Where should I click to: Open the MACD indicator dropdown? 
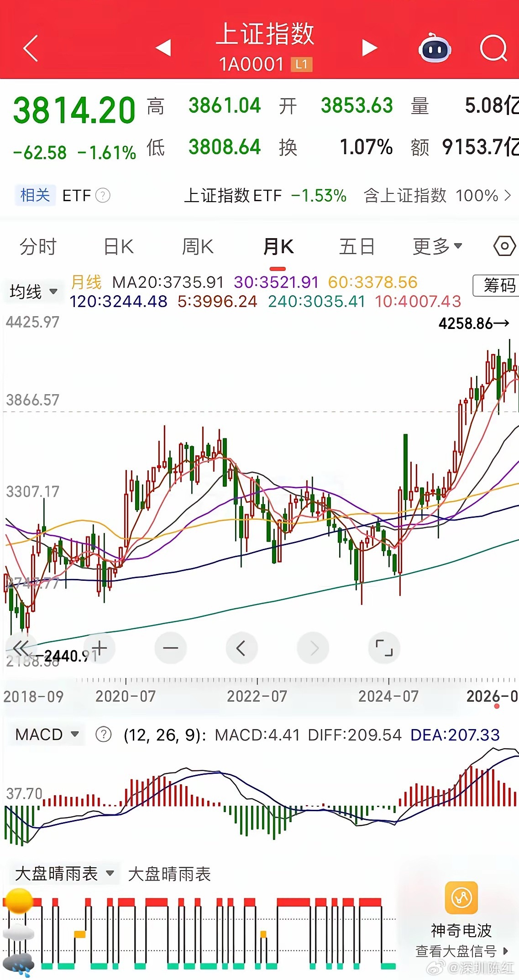[x=47, y=735]
